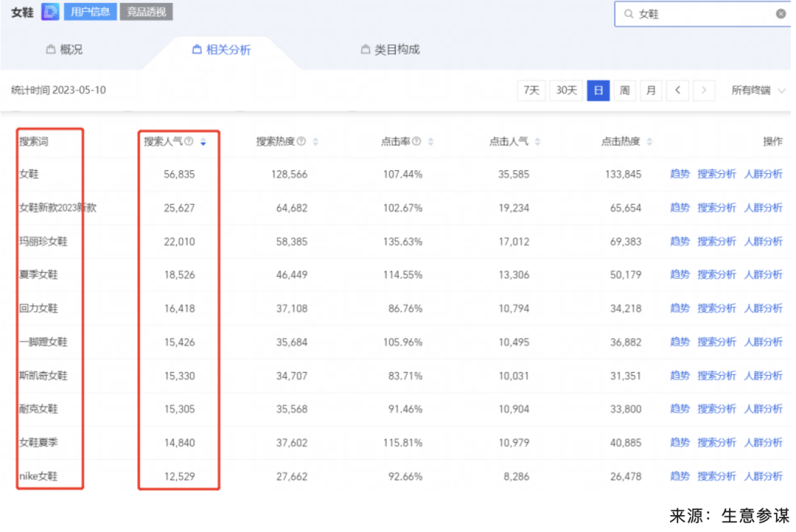
Task: Switch to the 相关分析 tab
Action: pyautogui.click(x=221, y=50)
